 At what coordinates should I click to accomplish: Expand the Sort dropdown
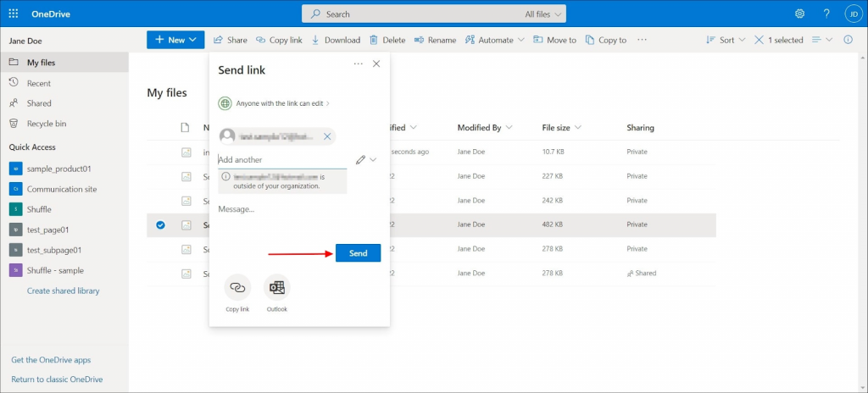pos(726,40)
